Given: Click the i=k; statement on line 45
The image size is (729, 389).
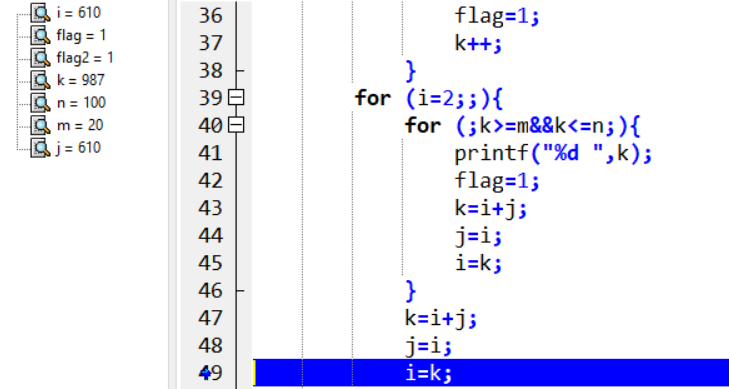Looking at the screenshot, I should pyautogui.click(x=478, y=264).
